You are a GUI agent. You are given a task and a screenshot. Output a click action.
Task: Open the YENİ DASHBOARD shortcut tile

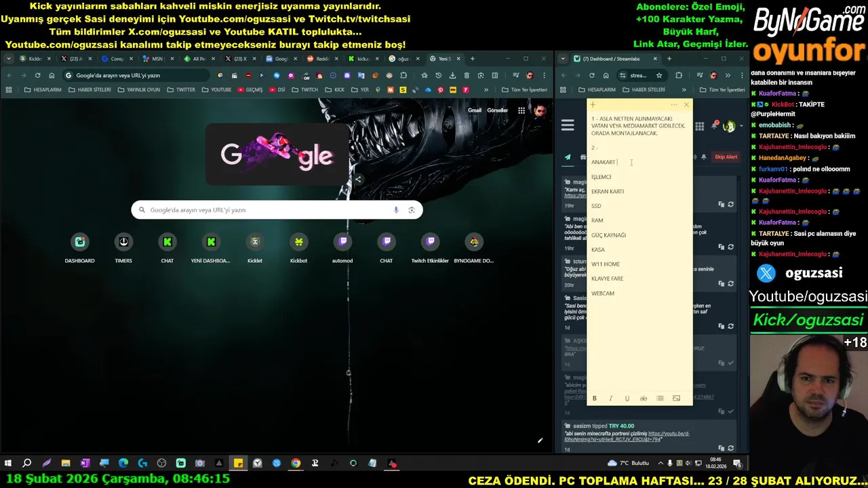coord(211,248)
